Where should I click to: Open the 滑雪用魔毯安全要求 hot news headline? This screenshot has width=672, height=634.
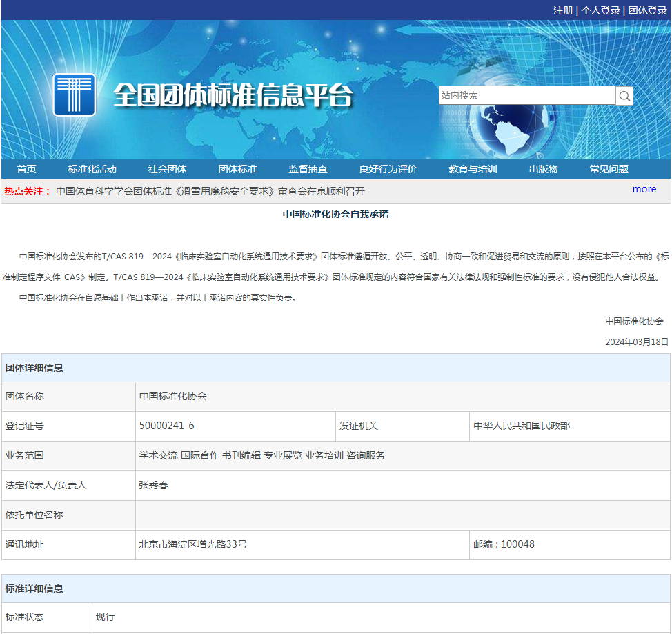pyautogui.click(x=210, y=191)
